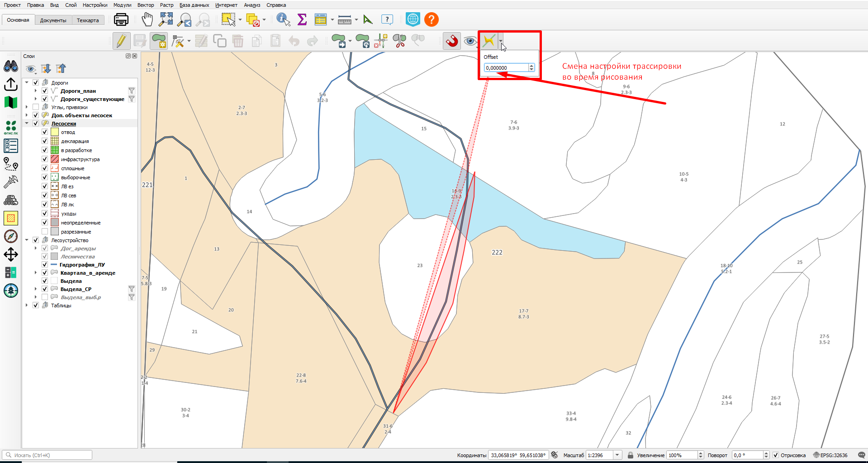868x463 pixels.
Task: Enable the разрезанные layer checkbox
Action: (45, 232)
